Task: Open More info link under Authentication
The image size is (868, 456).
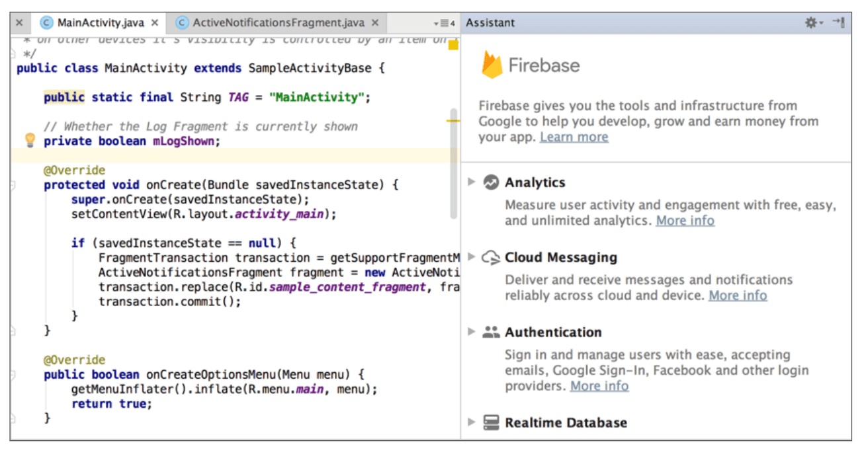Action: point(599,386)
